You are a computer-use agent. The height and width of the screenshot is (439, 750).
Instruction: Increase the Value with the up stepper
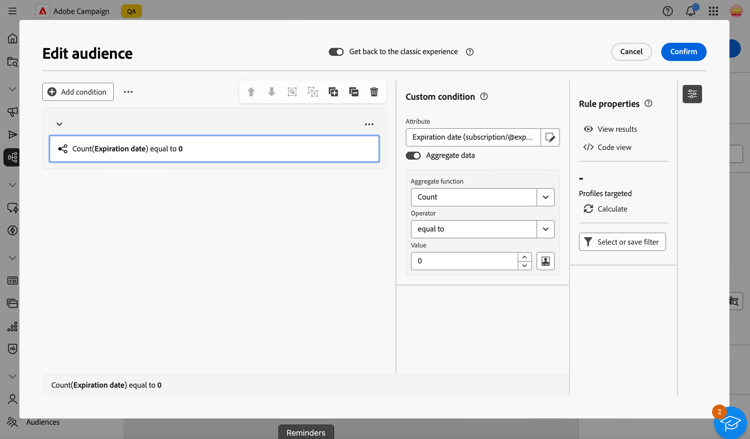[x=524, y=257]
